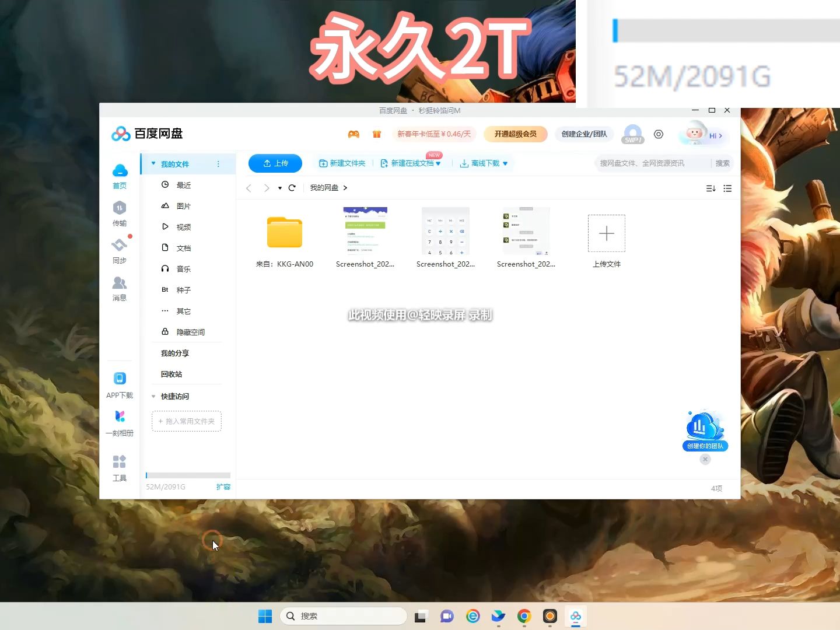Select the 来自：KKG-AN00 folder
Image resolution: width=840 pixels, height=630 pixels.
[x=285, y=239]
